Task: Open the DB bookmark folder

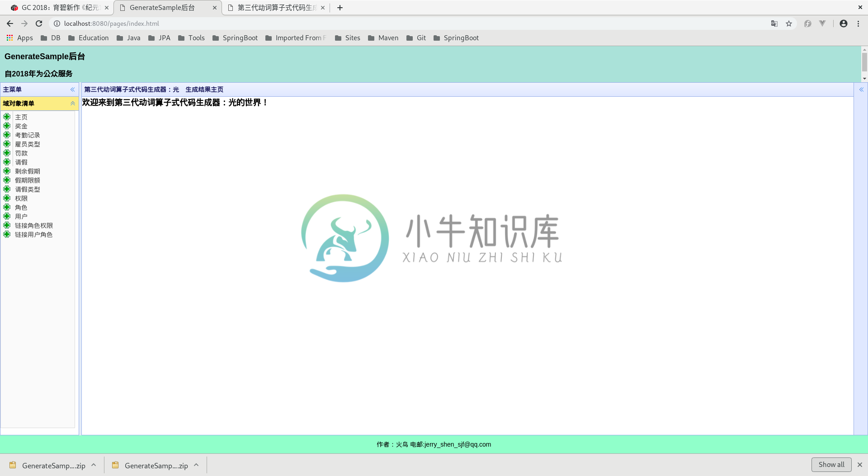Action: pyautogui.click(x=51, y=38)
